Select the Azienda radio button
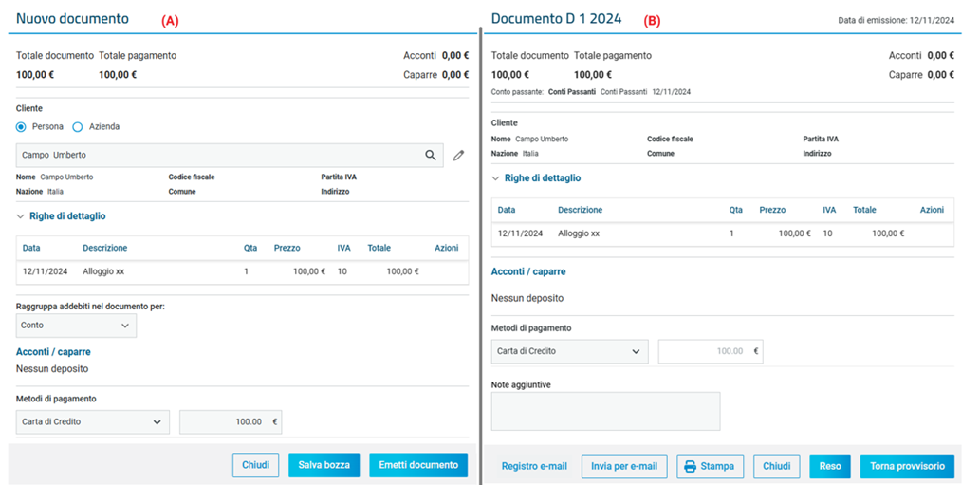This screenshot has height=485, width=980. 78,127
